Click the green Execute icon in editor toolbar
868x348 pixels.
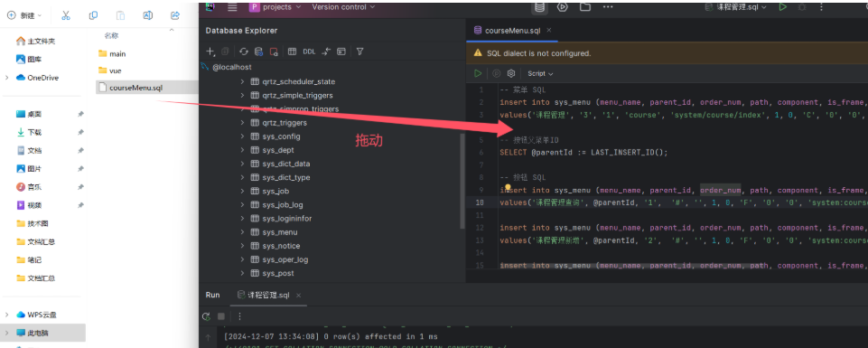tap(478, 73)
